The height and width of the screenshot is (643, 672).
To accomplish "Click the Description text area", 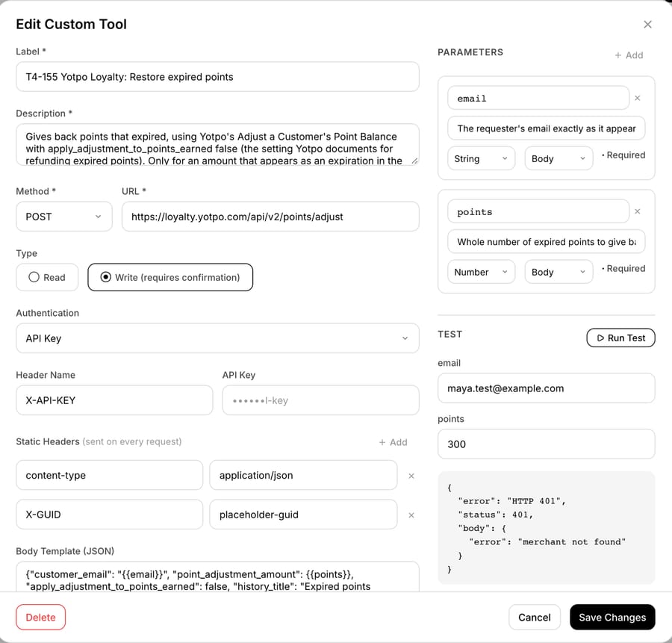I will pyautogui.click(x=217, y=145).
